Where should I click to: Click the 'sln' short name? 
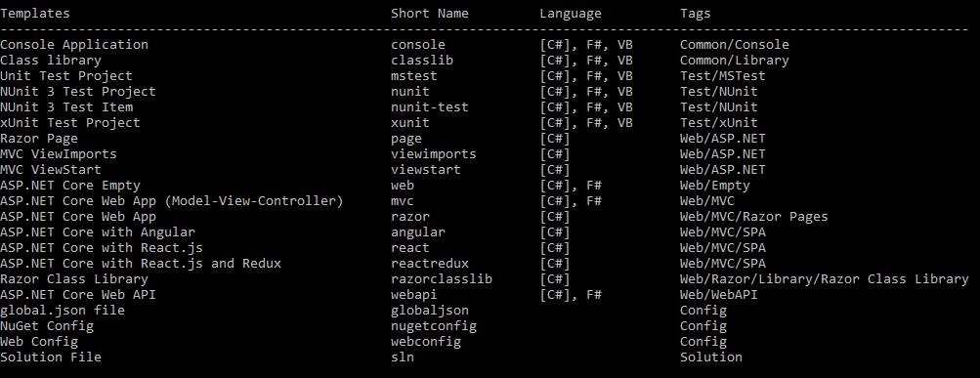click(403, 357)
